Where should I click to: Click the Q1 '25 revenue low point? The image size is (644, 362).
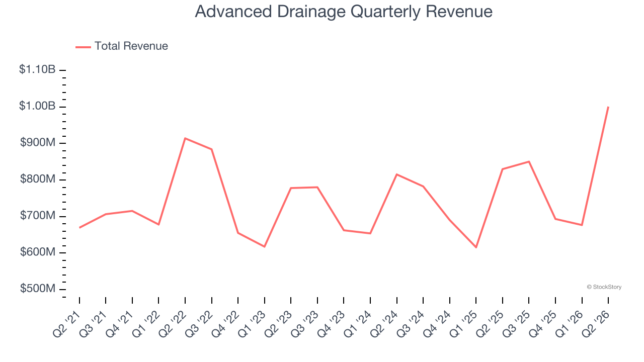click(x=476, y=247)
